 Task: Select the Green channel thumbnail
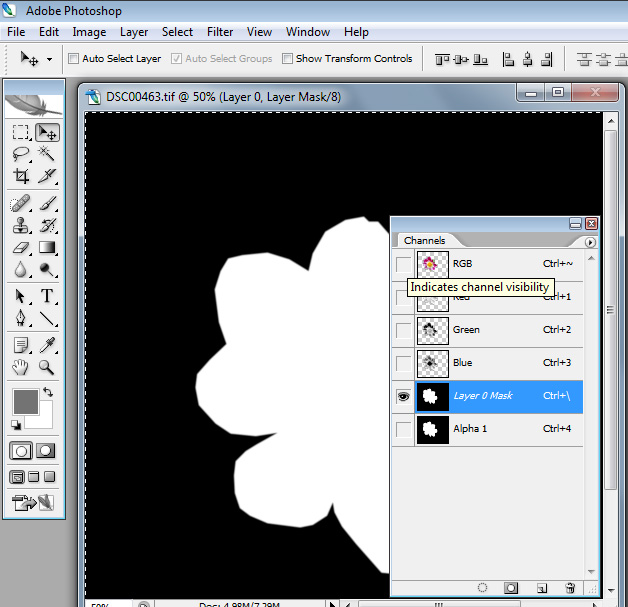(x=432, y=330)
